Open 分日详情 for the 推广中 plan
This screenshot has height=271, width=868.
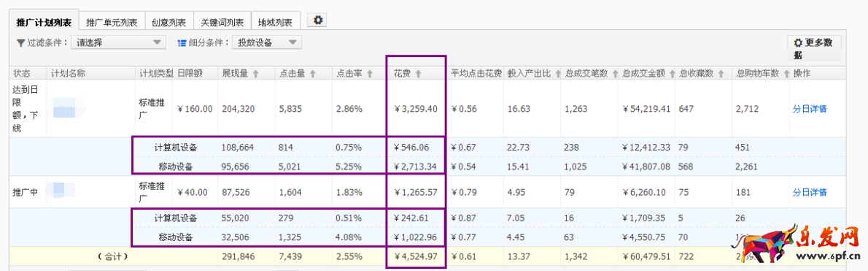point(810,192)
